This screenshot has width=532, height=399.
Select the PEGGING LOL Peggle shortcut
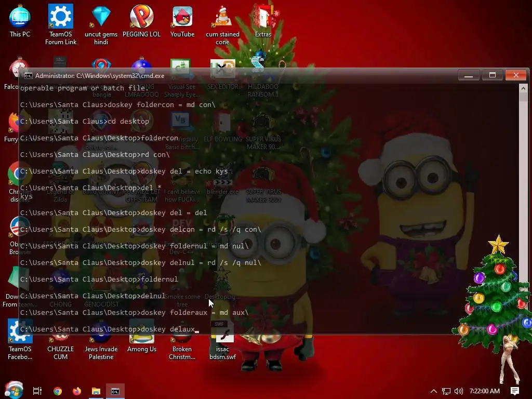click(x=141, y=21)
